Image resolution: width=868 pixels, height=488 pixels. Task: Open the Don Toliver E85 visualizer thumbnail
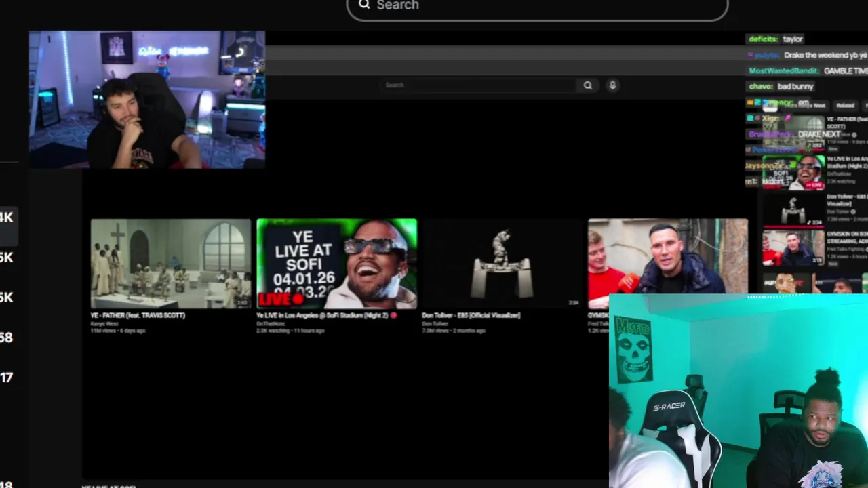pyautogui.click(x=502, y=264)
